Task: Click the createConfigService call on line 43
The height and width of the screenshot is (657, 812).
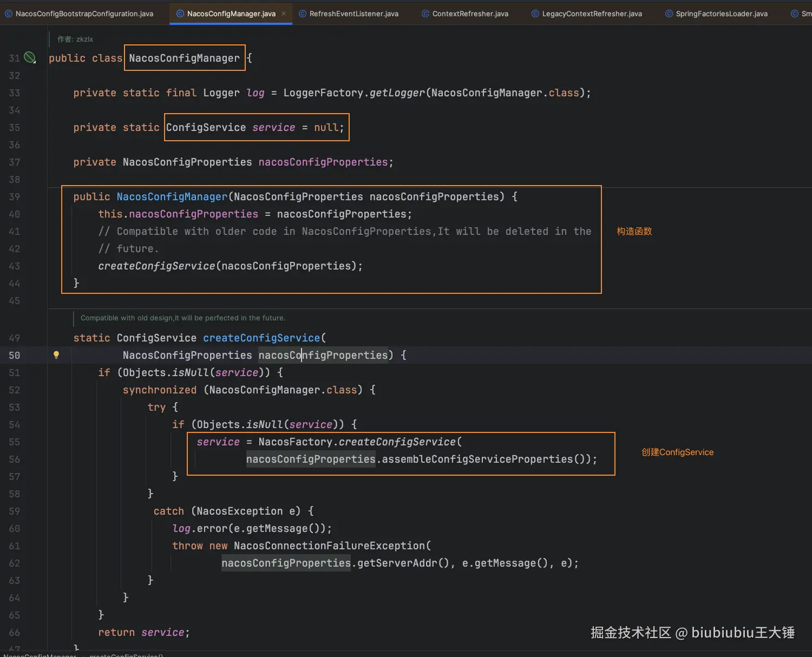Action: 156,266
